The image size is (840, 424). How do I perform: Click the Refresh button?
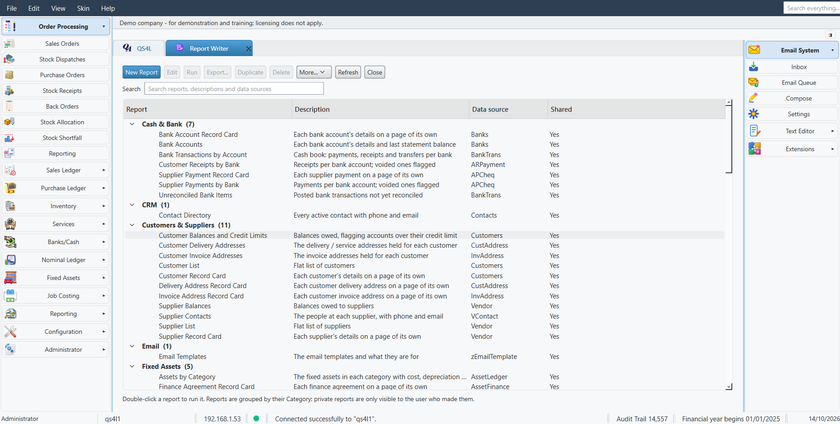pyautogui.click(x=348, y=72)
